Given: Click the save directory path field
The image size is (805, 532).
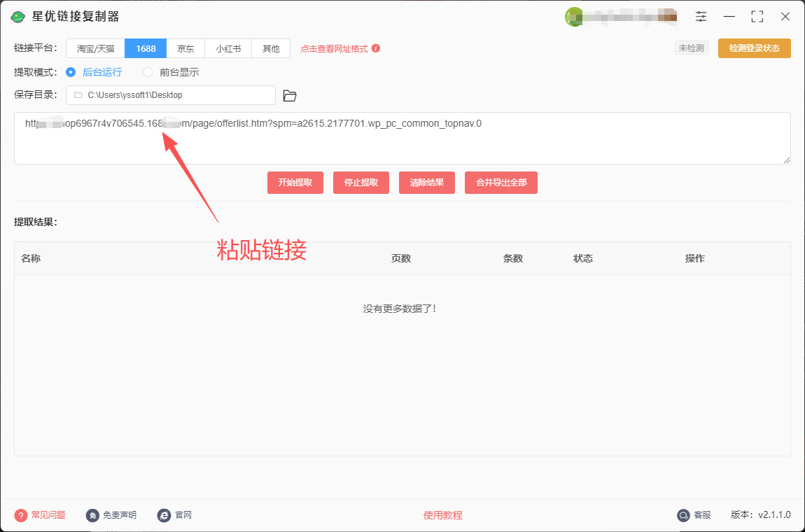Looking at the screenshot, I should (x=171, y=95).
